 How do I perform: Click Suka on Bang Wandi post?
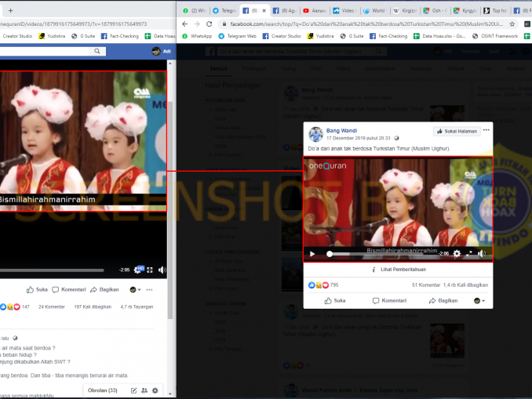click(x=335, y=301)
